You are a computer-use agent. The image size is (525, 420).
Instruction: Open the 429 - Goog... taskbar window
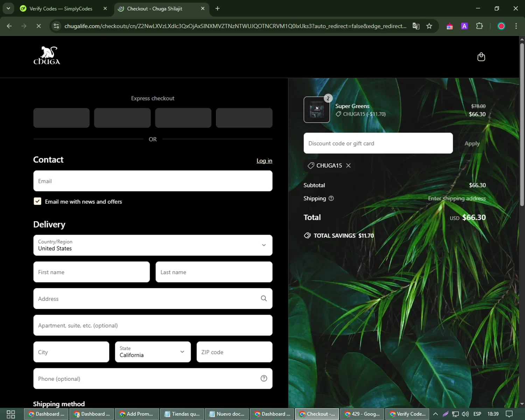pyautogui.click(x=362, y=414)
